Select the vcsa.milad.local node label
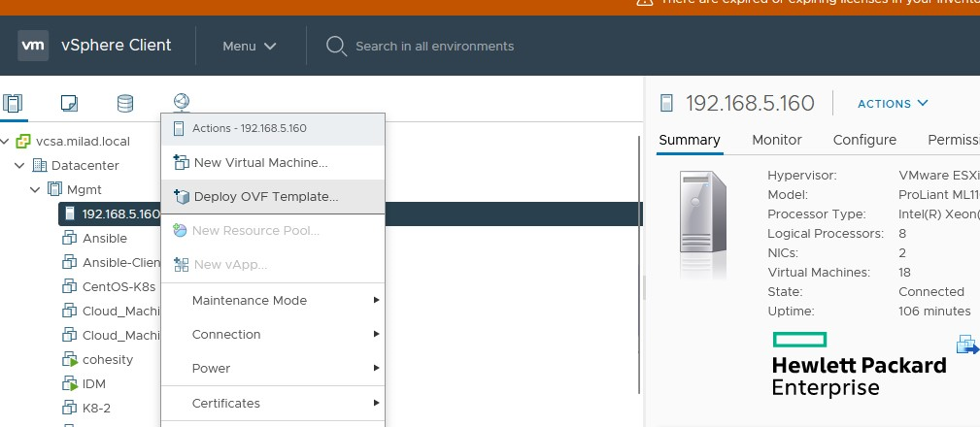The image size is (980, 427). pyautogui.click(x=83, y=142)
